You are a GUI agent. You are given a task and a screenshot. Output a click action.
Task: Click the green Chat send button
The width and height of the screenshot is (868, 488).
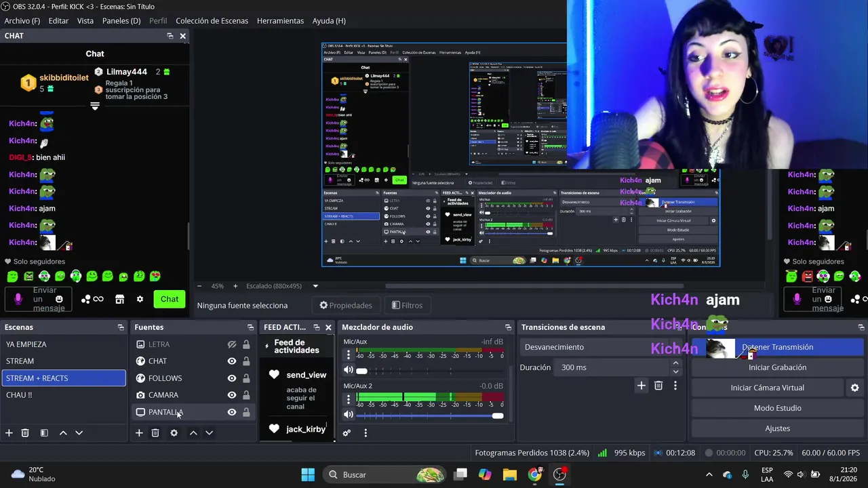[x=170, y=299]
